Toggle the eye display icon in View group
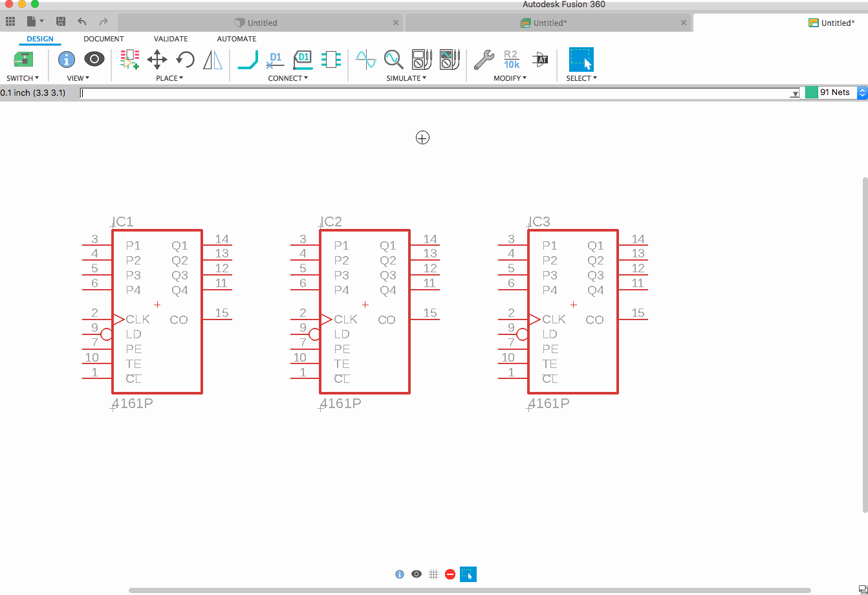 94,59
